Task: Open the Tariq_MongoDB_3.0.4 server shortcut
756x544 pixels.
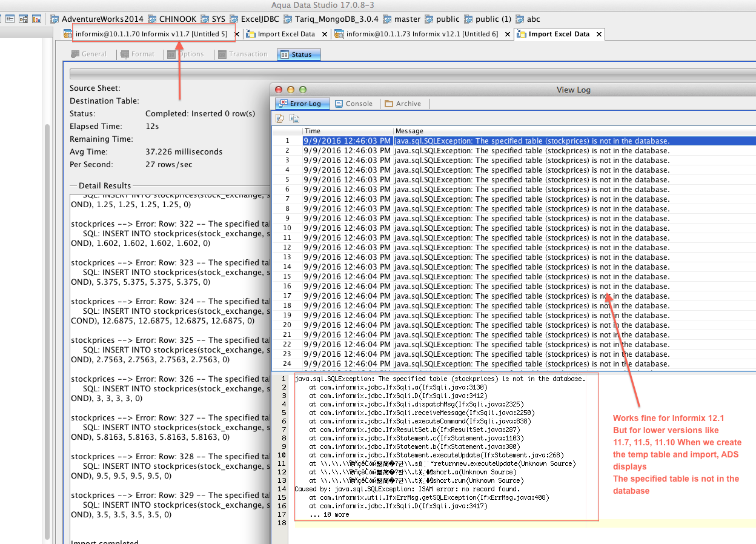Action: 331,19
